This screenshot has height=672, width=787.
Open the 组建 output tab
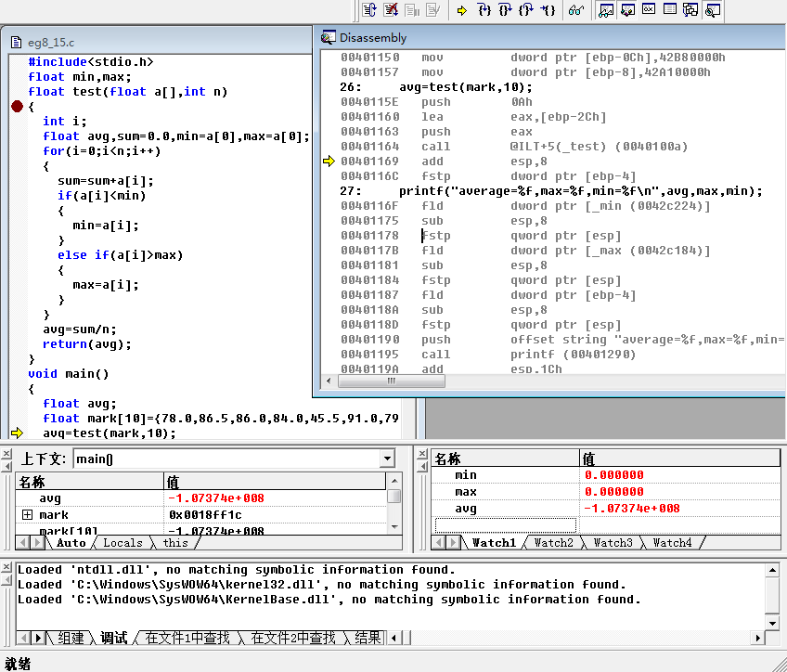pos(71,638)
